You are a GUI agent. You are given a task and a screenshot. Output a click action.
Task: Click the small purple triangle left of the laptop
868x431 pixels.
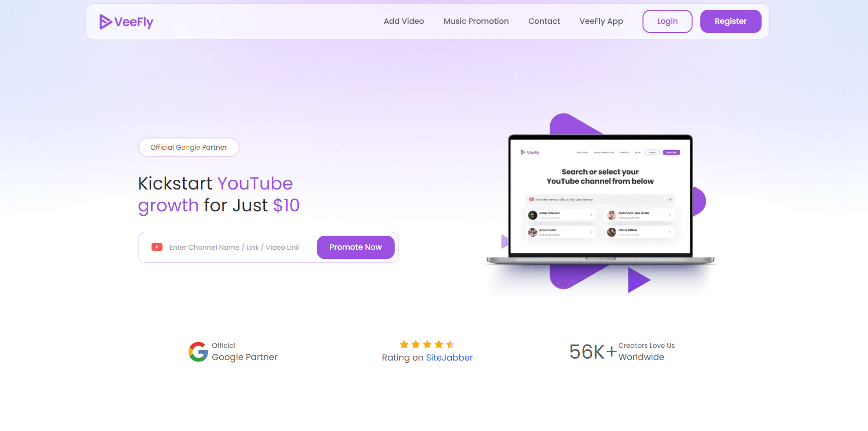(504, 241)
